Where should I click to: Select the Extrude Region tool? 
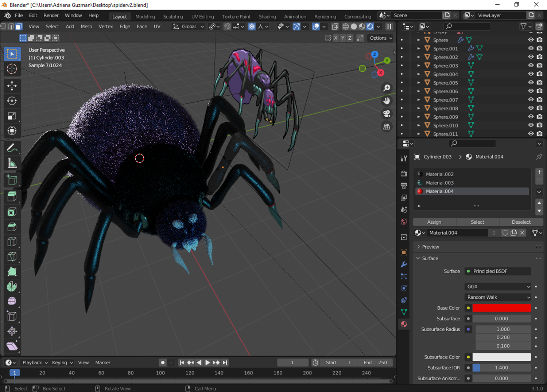point(12,197)
